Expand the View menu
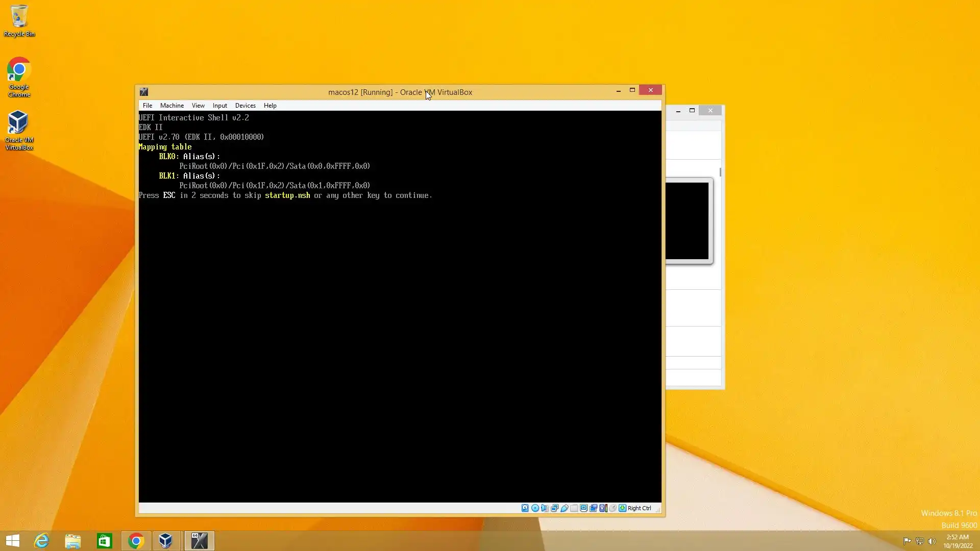 click(x=198, y=106)
